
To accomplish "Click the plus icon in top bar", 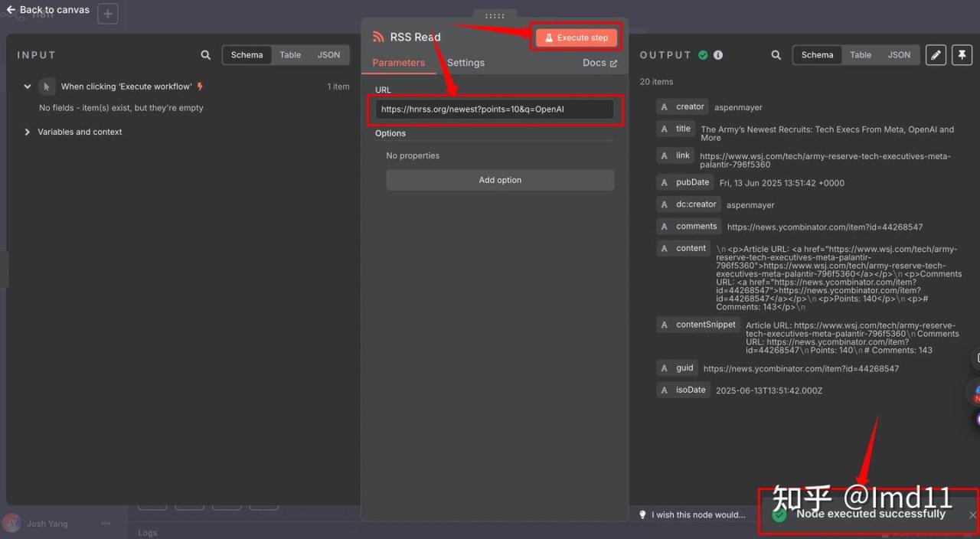I will click(x=108, y=13).
